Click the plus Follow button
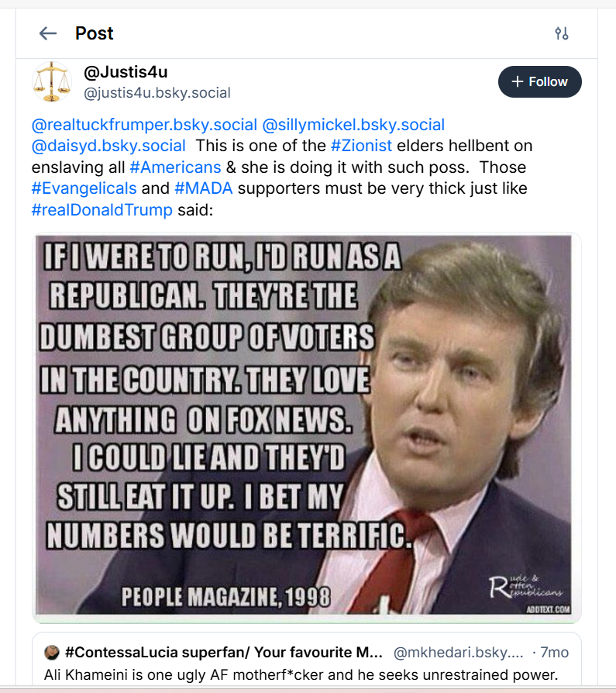This screenshot has width=616, height=693. 539,82
